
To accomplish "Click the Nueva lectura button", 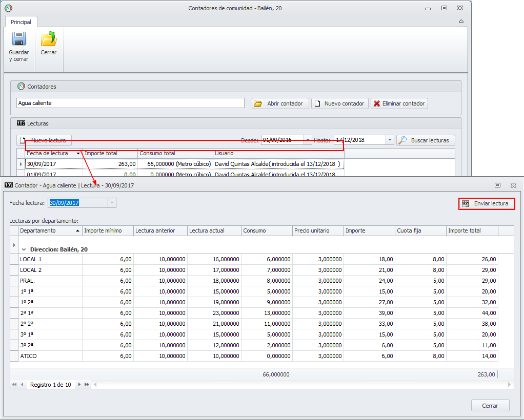I will [44, 140].
